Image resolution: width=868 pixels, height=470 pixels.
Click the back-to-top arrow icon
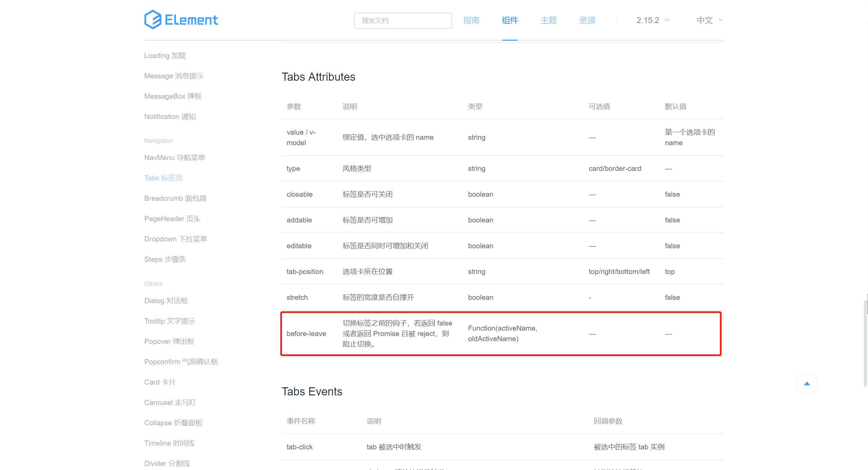[x=807, y=384]
